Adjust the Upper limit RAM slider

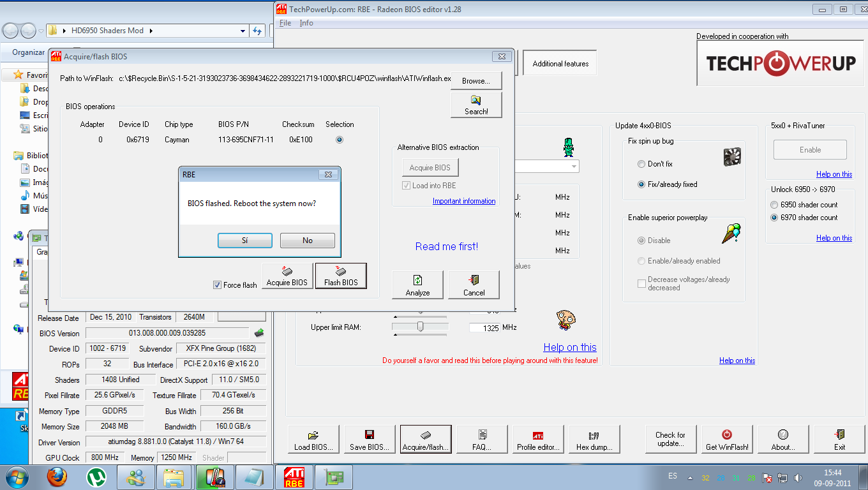420,327
